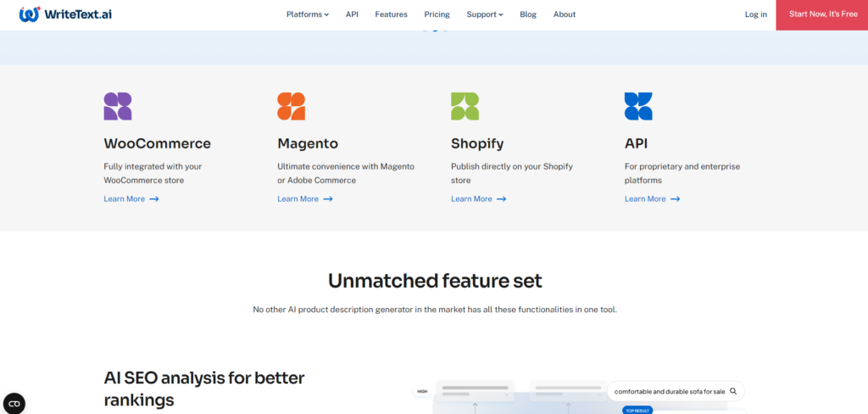Go to the Features page
This screenshot has width=868, height=414.
coord(391,14)
